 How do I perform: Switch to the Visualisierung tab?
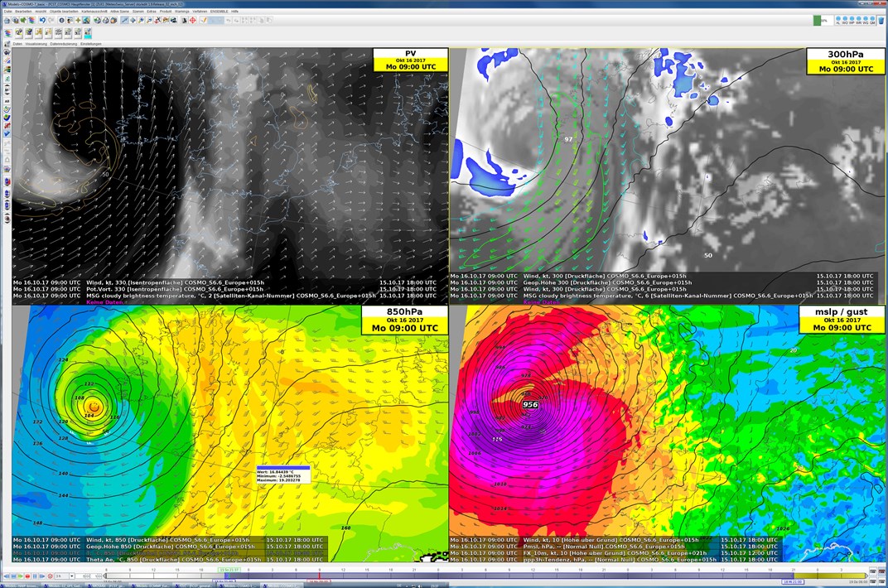point(36,44)
